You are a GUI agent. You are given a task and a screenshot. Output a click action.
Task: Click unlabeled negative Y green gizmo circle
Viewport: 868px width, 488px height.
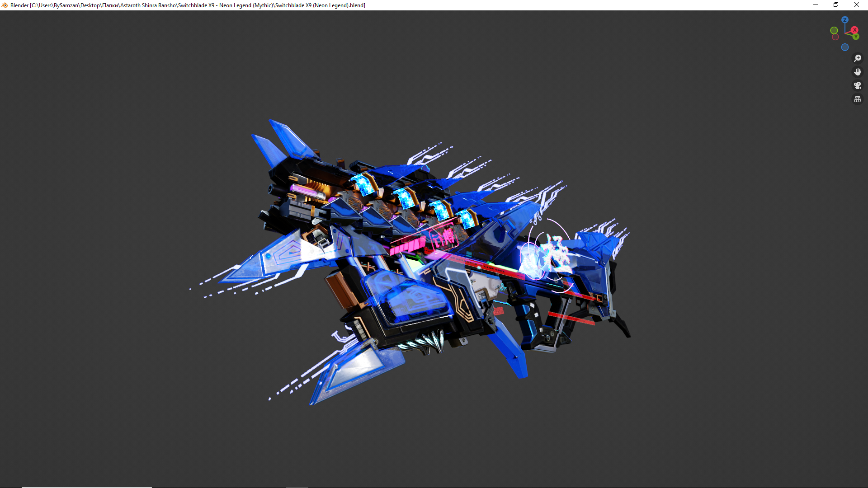point(834,30)
